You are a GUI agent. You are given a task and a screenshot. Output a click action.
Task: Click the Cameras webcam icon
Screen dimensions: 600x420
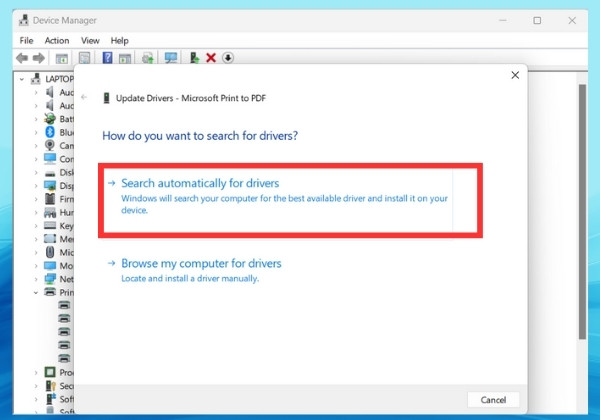click(x=50, y=145)
